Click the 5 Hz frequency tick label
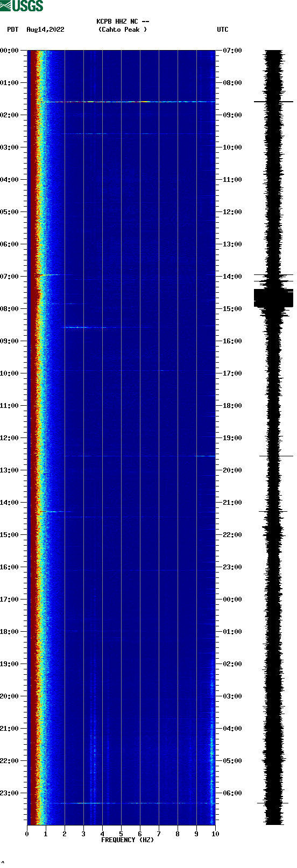 121,834
